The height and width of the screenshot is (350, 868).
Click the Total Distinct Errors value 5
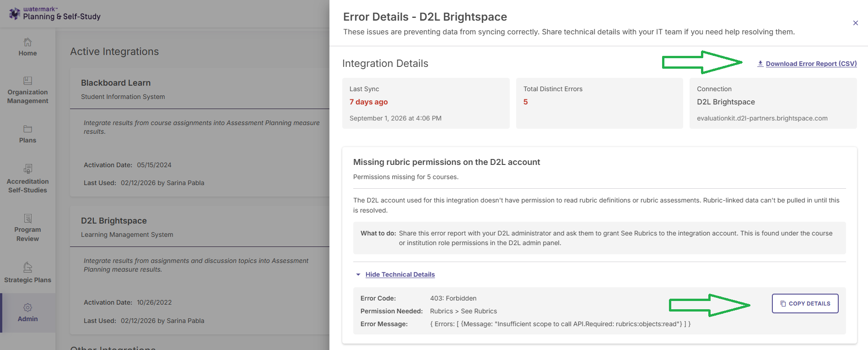[526, 102]
